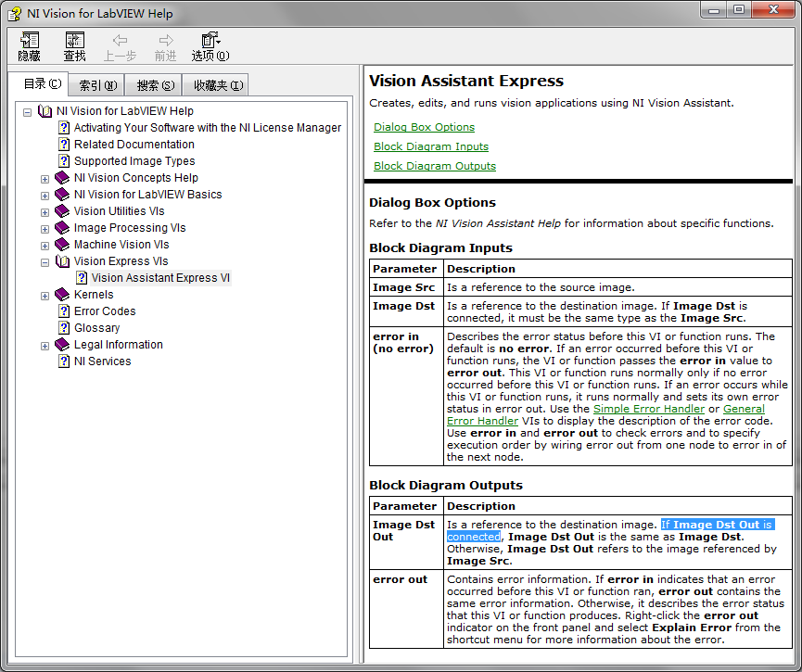
Task: Follow the Dialog Box Options link
Action: (x=424, y=127)
